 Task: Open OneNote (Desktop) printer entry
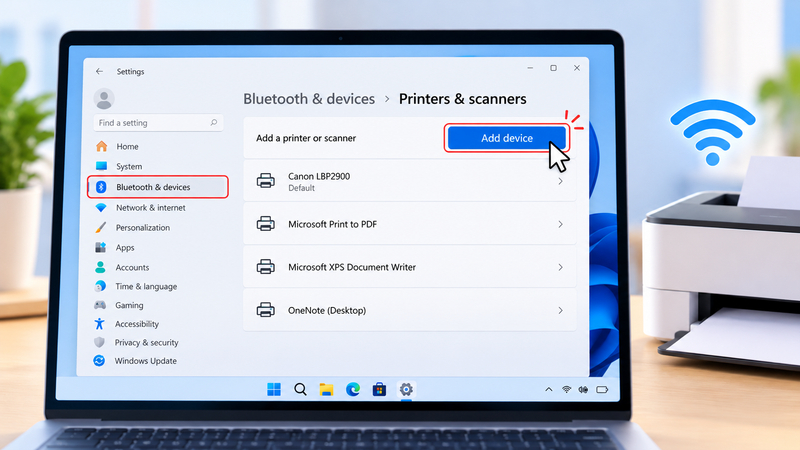tap(410, 310)
